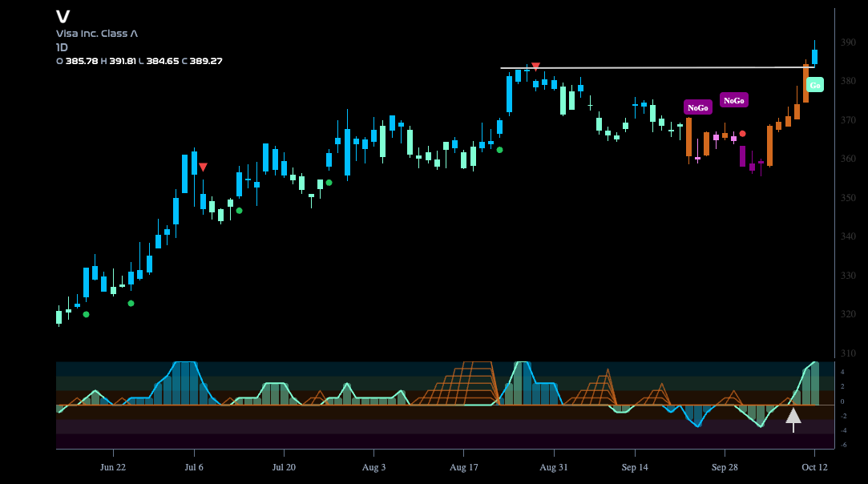
Task: Click the oscillator axis value 4
Action: pos(842,372)
